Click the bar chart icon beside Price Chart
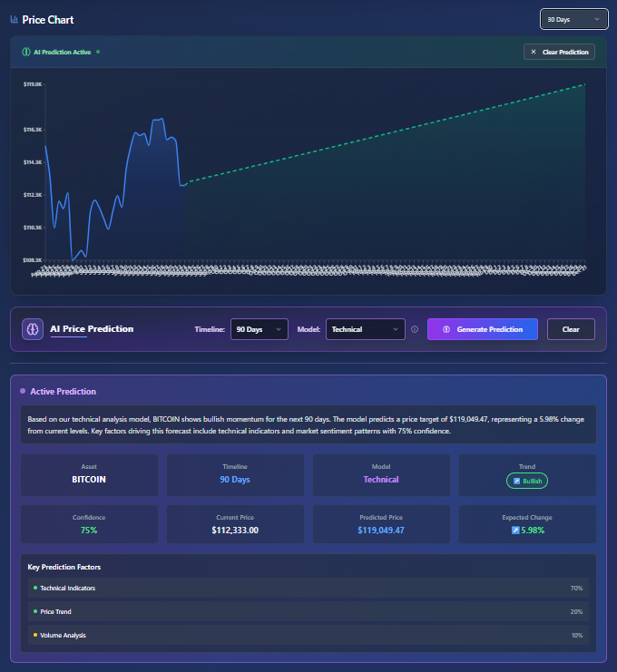The width and height of the screenshot is (617, 672). coord(14,19)
